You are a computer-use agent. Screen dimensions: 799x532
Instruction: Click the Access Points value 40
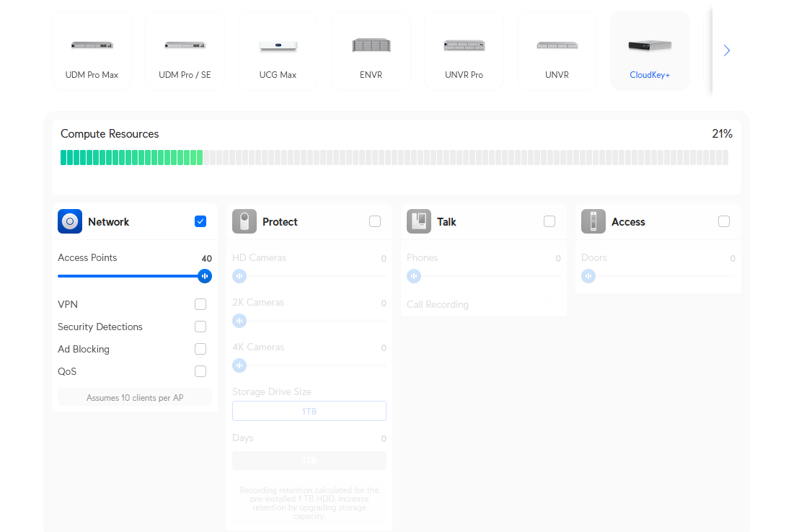tap(206, 258)
